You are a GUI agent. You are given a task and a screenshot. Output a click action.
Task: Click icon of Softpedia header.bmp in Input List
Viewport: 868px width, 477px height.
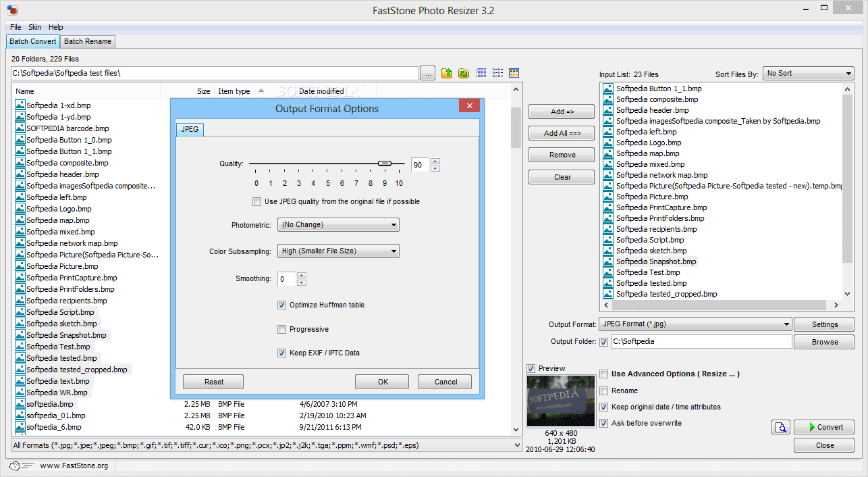[608, 110]
